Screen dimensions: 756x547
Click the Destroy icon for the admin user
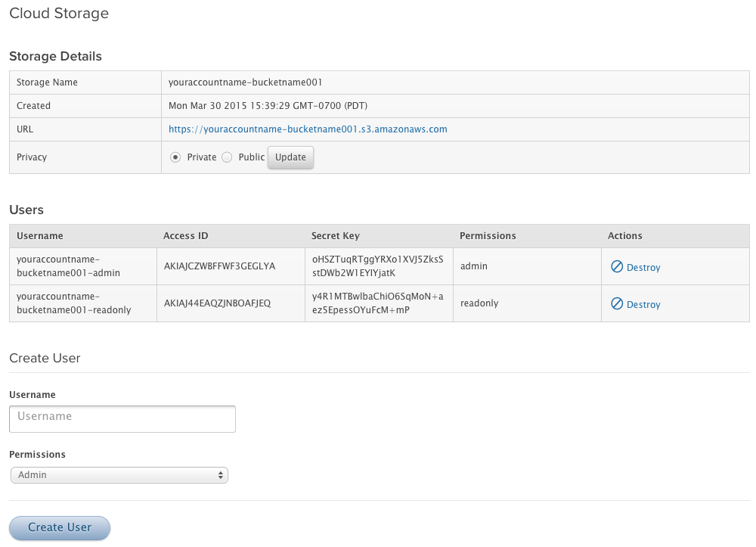pyautogui.click(x=617, y=267)
